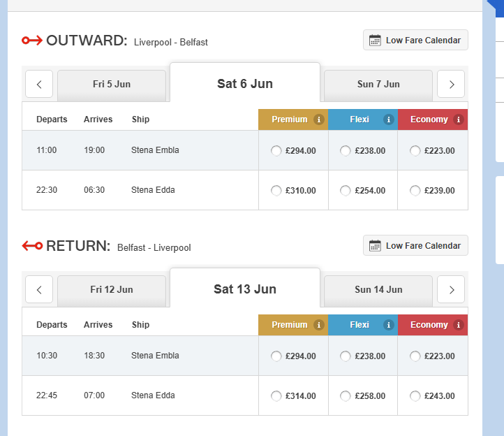
Task: Switch return date to Fri 12 Jun
Action: [x=112, y=290]
